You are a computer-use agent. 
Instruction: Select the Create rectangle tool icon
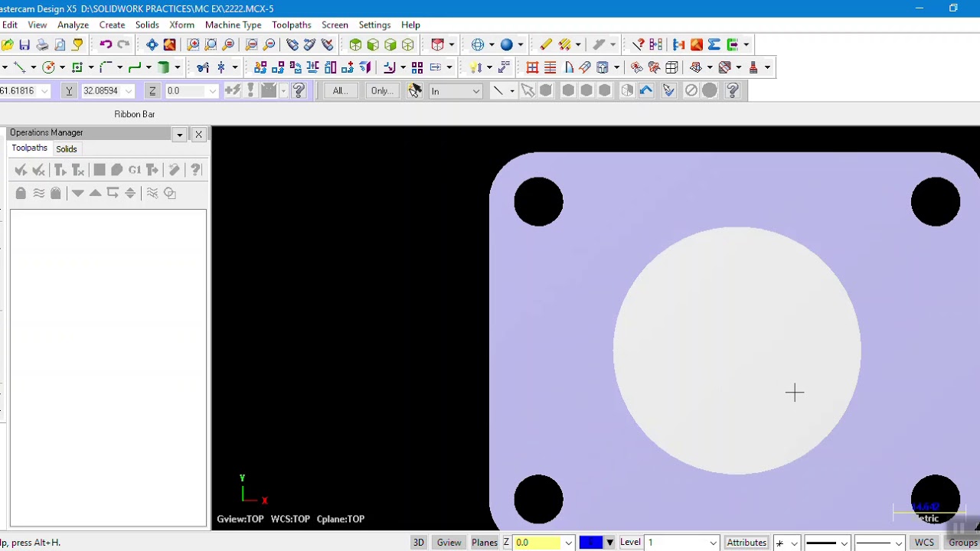click(x=77, y=68)
